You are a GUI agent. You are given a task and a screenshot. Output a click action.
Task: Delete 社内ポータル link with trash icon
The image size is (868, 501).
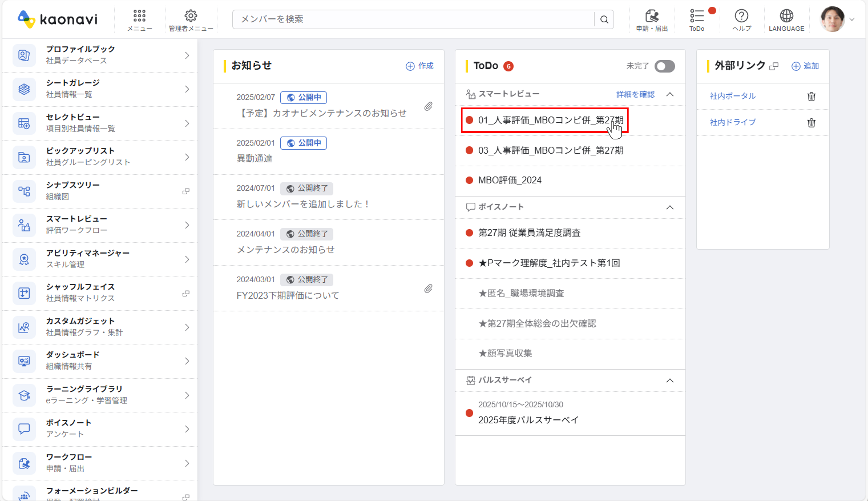[811, 96]
